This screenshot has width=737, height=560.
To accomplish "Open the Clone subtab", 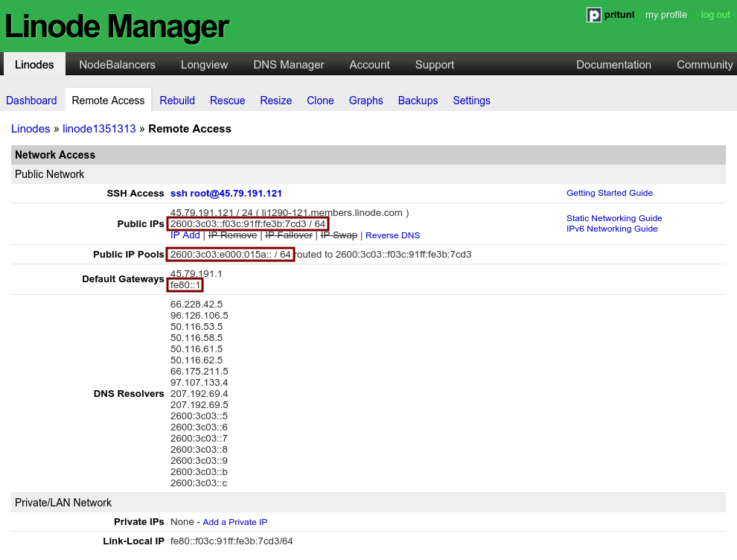I will (x=321, y=101).
